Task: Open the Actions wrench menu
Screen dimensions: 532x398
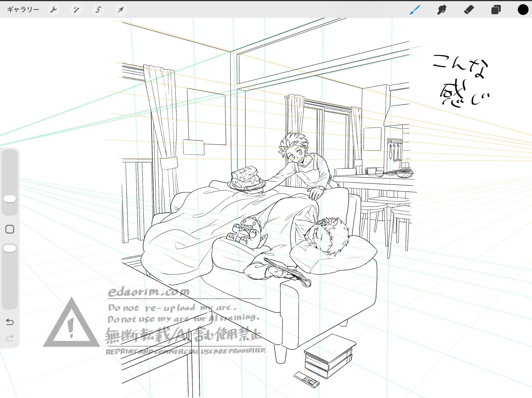Action: (53, 10)
